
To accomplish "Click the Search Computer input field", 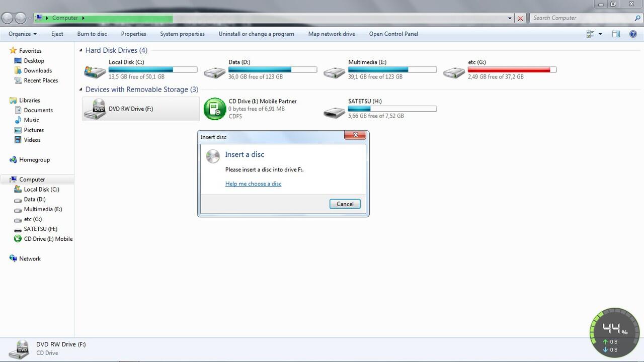I will tap(581, 18).
